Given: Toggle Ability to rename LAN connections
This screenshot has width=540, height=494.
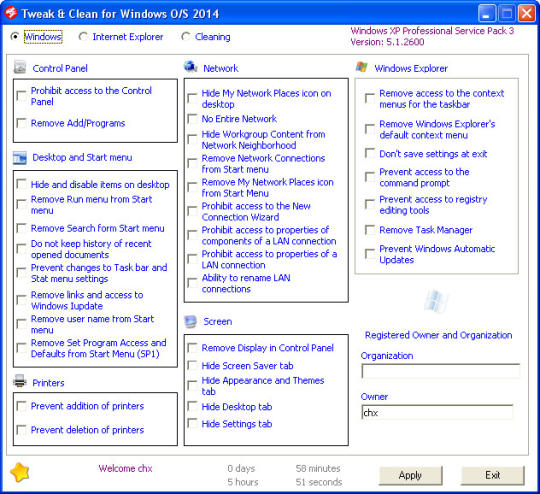Looking at the screenshot, I should point(192,283).
